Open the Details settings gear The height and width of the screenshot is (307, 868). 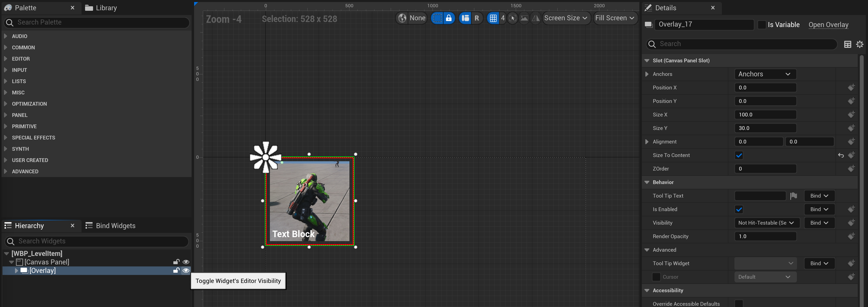859,44
